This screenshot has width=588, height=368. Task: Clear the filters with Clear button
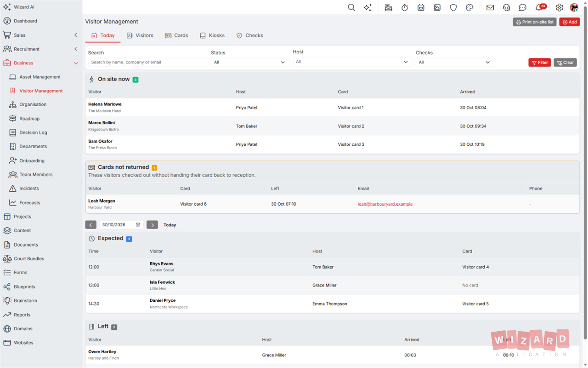(565, 63)
